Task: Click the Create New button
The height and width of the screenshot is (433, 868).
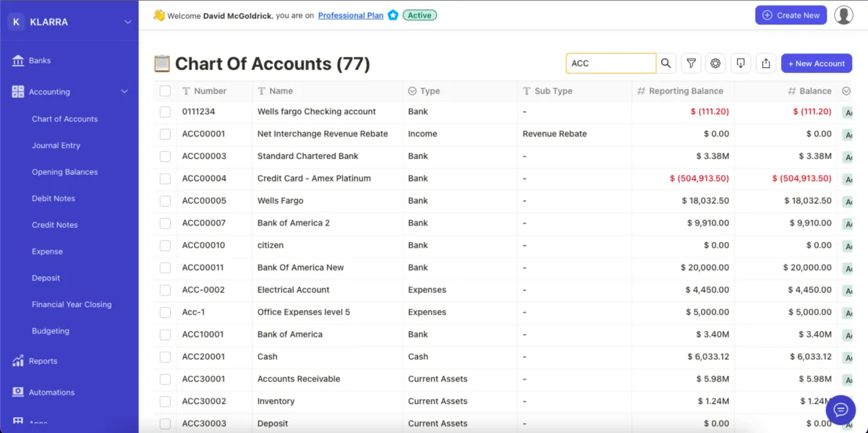Action: [x=791, y=15]
